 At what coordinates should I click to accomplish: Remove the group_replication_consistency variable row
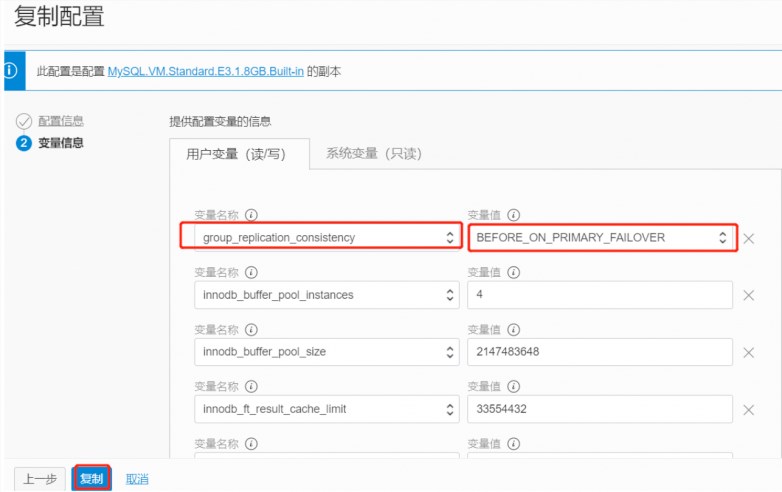(x=748, y=238)
